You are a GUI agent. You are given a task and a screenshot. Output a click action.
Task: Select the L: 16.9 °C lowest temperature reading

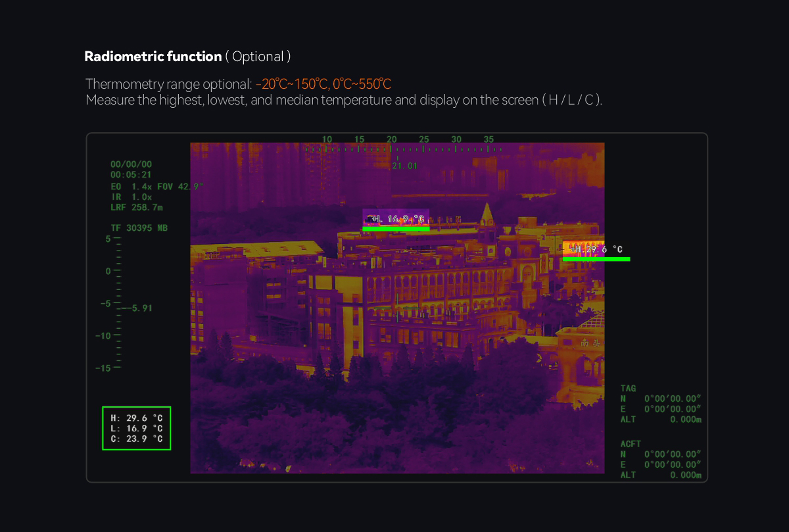pyautogui.click(x=136, y=428)
